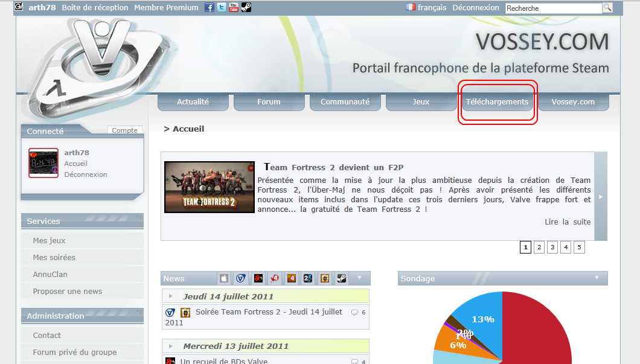Image resolution: width=640 pixels, height=364 pixels.
Task: Open the Twitter icon in top bar
Action: [x=222, y=7]
